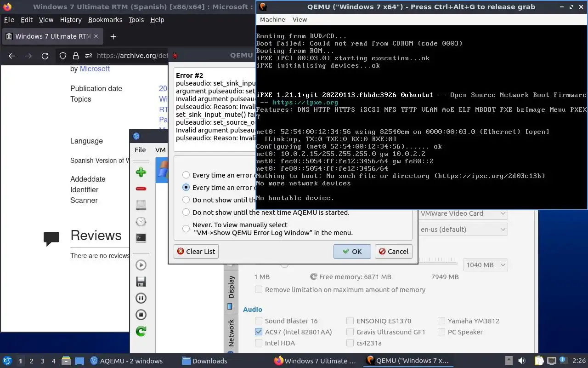The width and height of the screenshot is (588, 368).
Task: Click the eject tray icon in taskbar
Action: 509,361
